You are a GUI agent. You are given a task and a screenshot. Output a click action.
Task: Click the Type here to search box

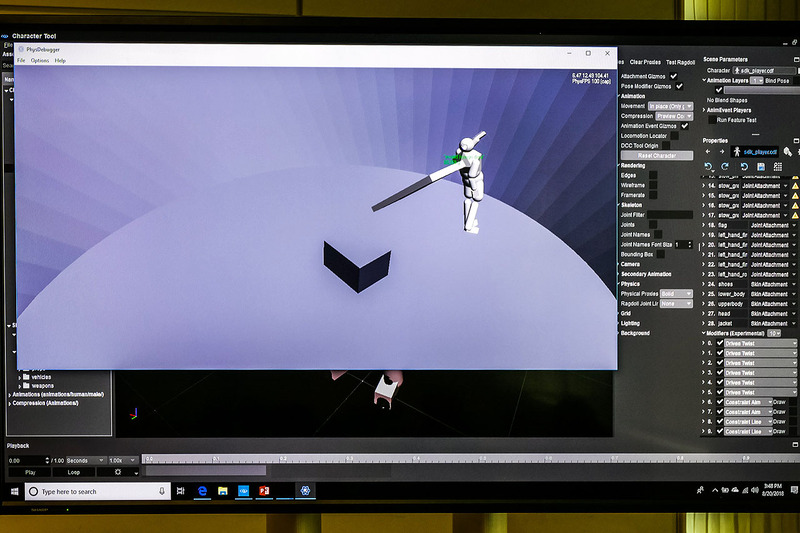(98, 491)
